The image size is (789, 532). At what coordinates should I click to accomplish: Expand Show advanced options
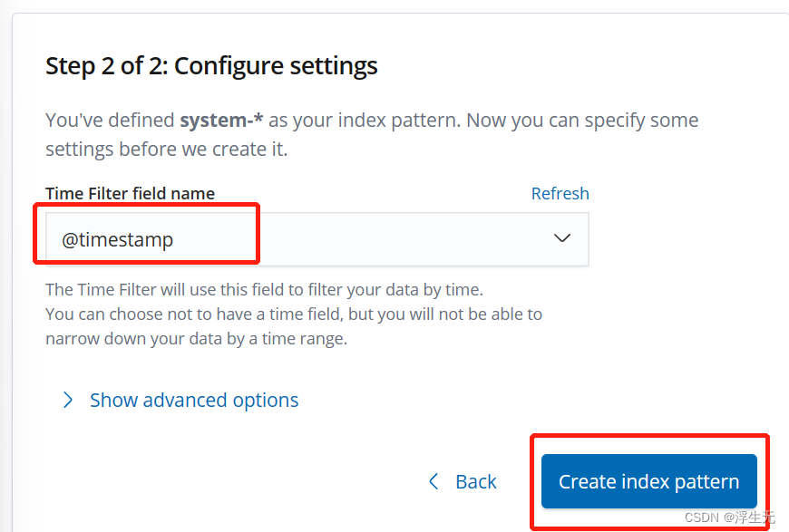tap(193, 400)
